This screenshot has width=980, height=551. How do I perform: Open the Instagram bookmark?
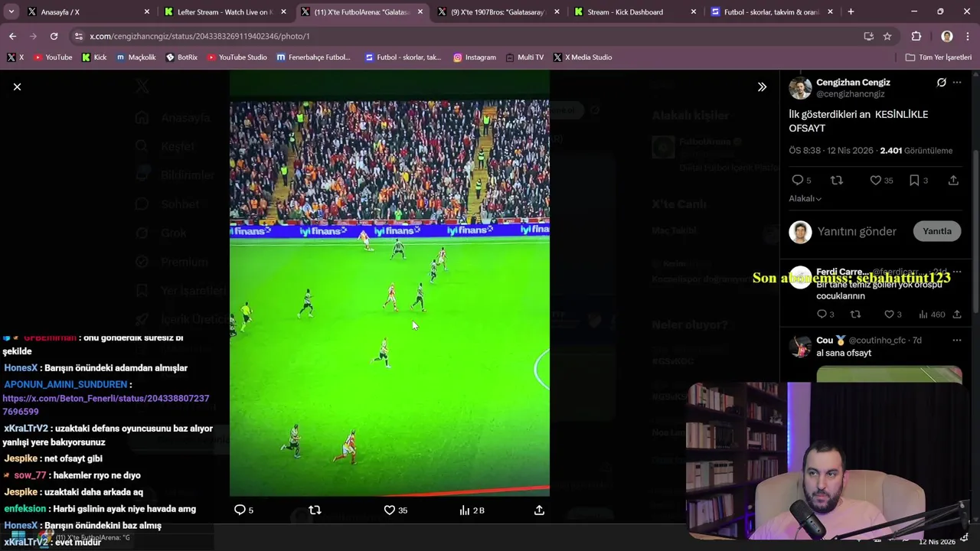[x=475, y=57]
